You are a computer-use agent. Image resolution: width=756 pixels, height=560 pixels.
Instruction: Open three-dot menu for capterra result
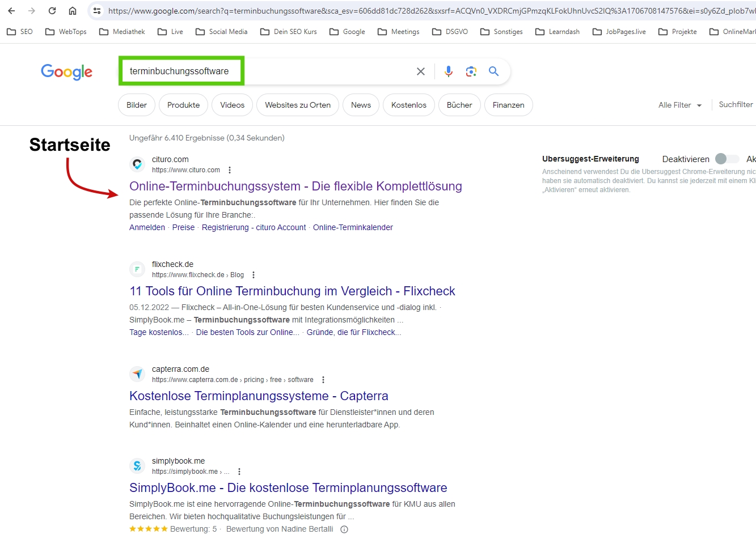[x=323, y=380]
